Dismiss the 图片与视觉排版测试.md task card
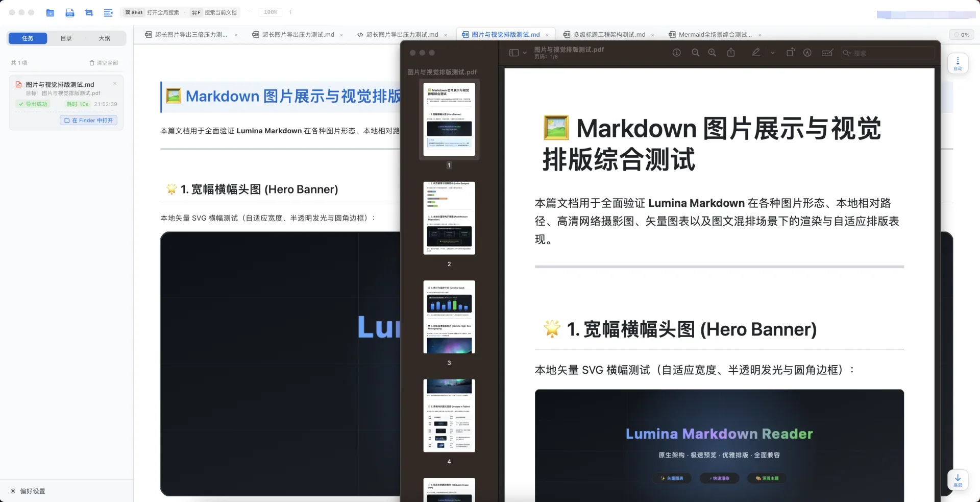 pos(115,84)
